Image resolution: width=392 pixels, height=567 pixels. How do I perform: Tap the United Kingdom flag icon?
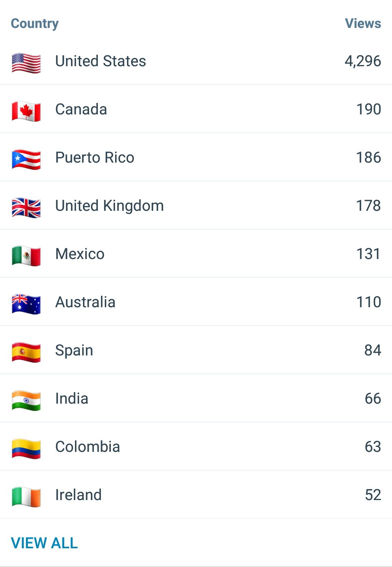tap(26, 207)
